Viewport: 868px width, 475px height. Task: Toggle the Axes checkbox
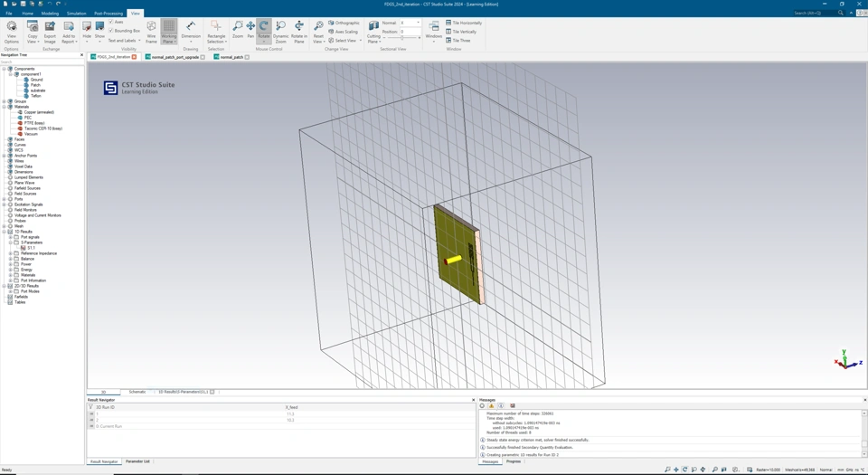[x=110, y=22]
